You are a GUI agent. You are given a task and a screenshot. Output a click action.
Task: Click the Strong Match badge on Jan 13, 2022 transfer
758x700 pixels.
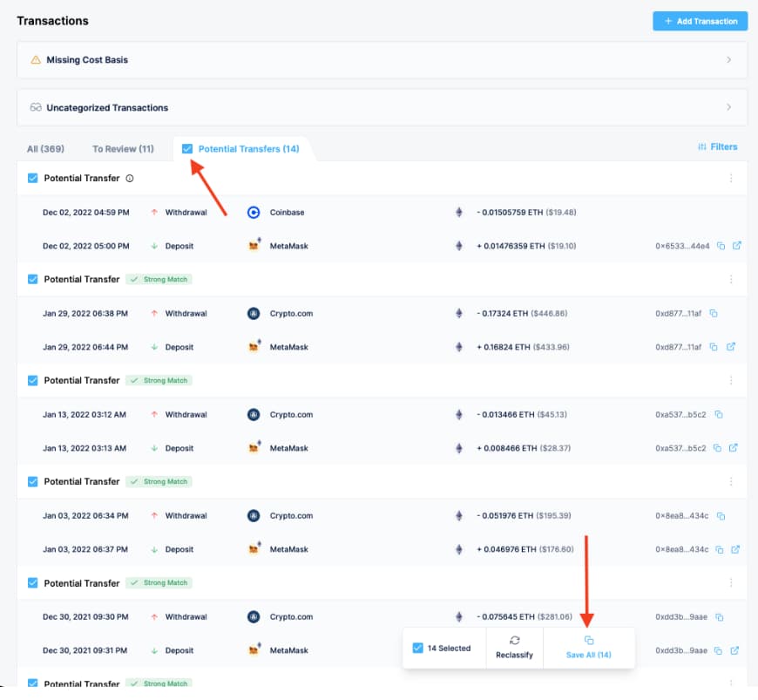point(159,380)
